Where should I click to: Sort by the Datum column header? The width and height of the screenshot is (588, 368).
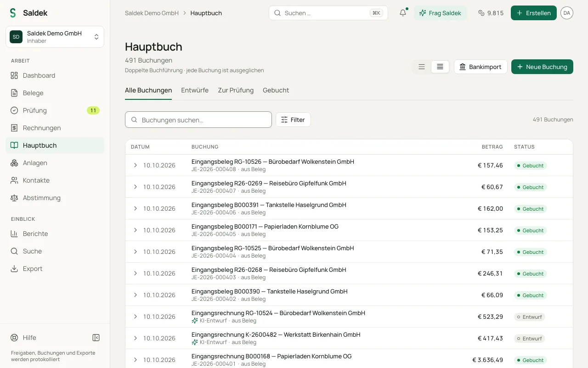click(x=140, y=147)
